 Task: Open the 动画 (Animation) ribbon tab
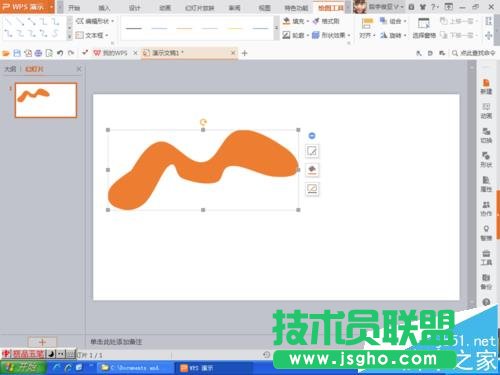click(165, 8)
